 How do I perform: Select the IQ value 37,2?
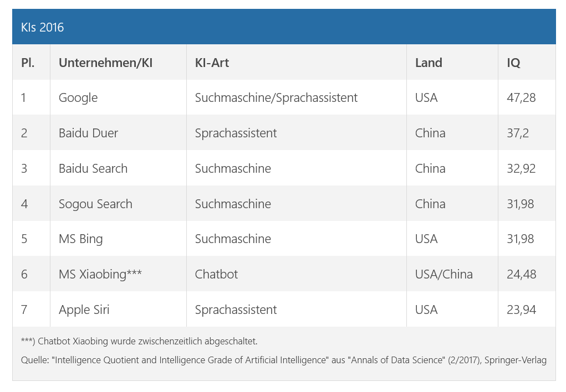(x=518, y=133)
